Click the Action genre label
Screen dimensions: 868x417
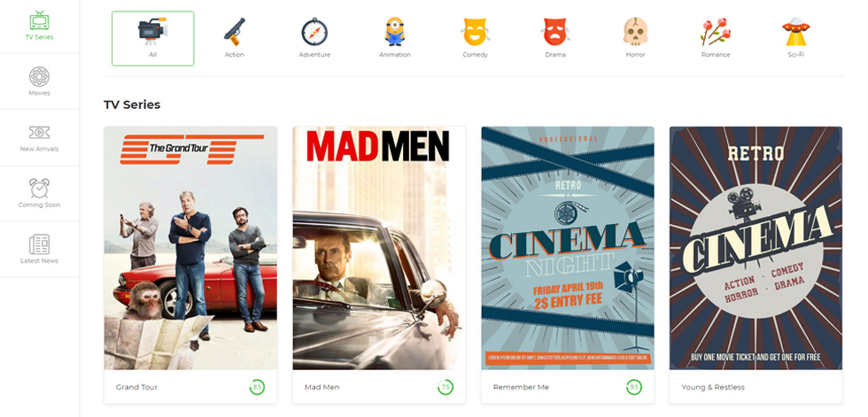pos(234,55)
